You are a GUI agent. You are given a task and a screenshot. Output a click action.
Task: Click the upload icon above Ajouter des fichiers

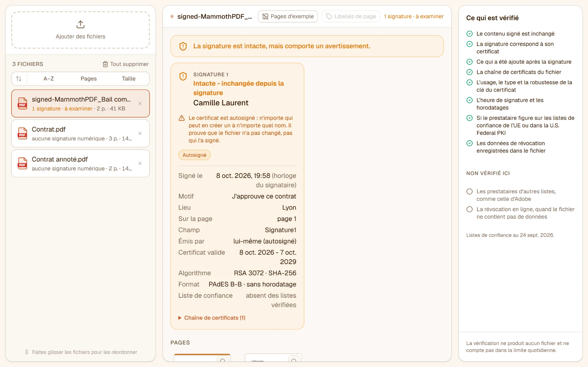[x=80, y=24]
